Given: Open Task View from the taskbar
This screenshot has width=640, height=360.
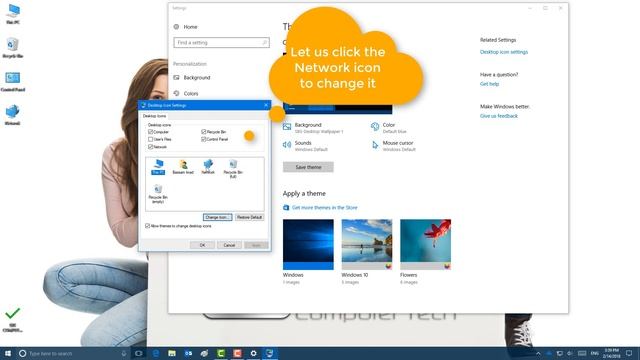Looking at the screenshot, I should tap(139, 353).
